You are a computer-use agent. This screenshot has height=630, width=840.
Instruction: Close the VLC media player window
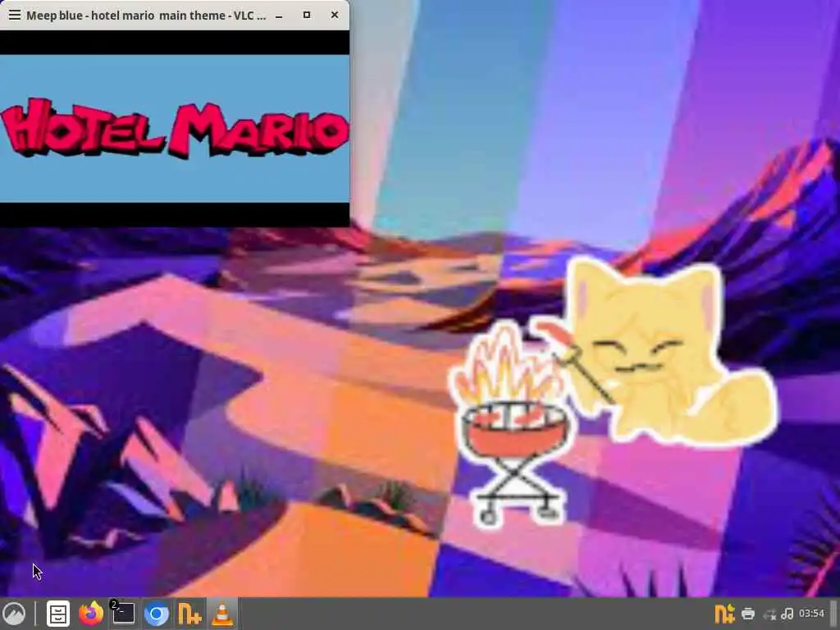point(335,15)
